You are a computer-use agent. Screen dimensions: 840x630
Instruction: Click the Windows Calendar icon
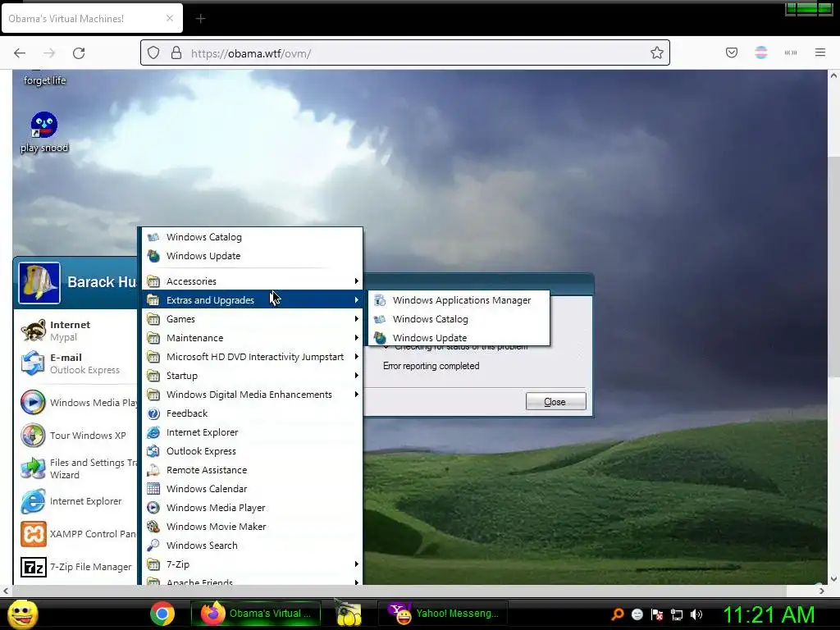tap(153, 489)
